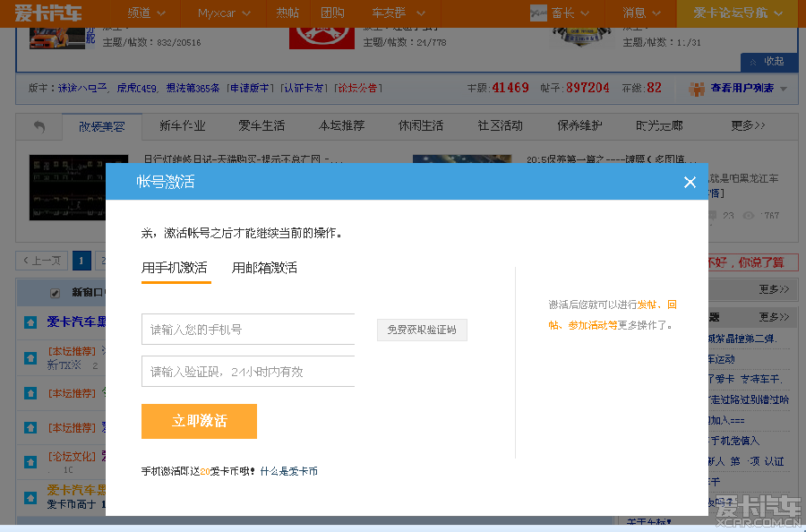Open the 20:5保养第一篇 post title
Screen dimensions: 806x532
tap(612, 159)
